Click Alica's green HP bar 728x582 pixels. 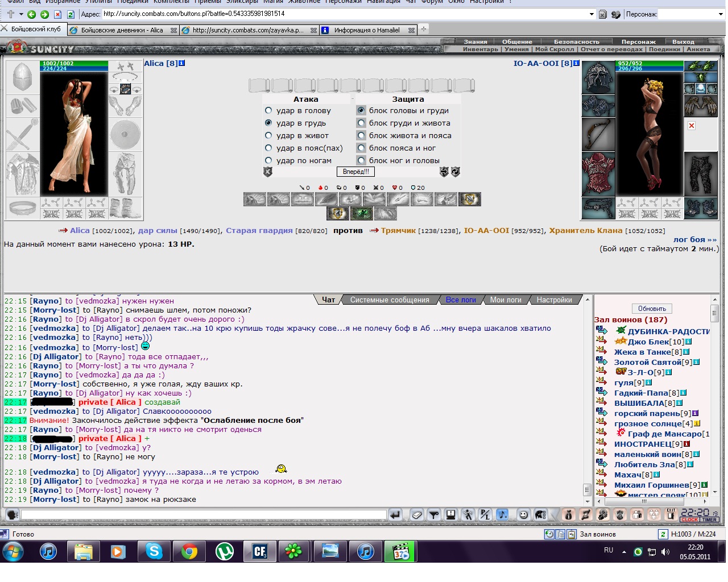[74, 63]
